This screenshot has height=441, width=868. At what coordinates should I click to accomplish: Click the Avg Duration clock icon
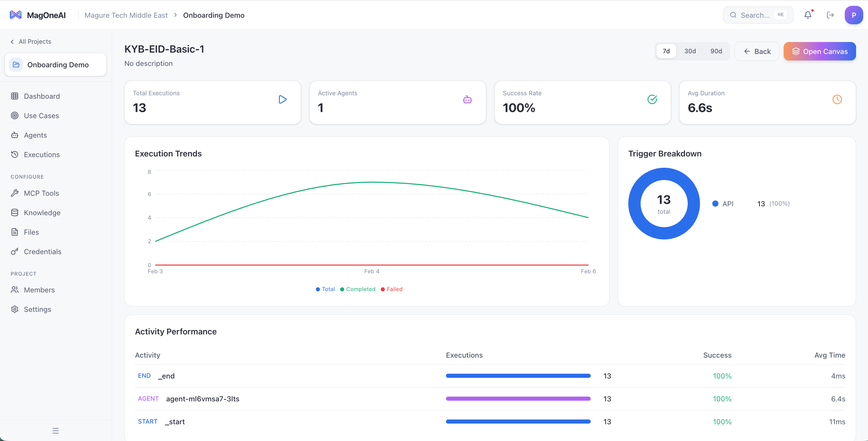point(837,99)
